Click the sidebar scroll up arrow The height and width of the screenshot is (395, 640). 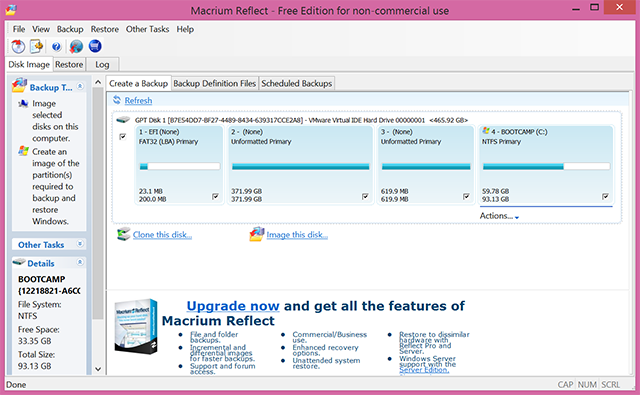click(98, 82)
